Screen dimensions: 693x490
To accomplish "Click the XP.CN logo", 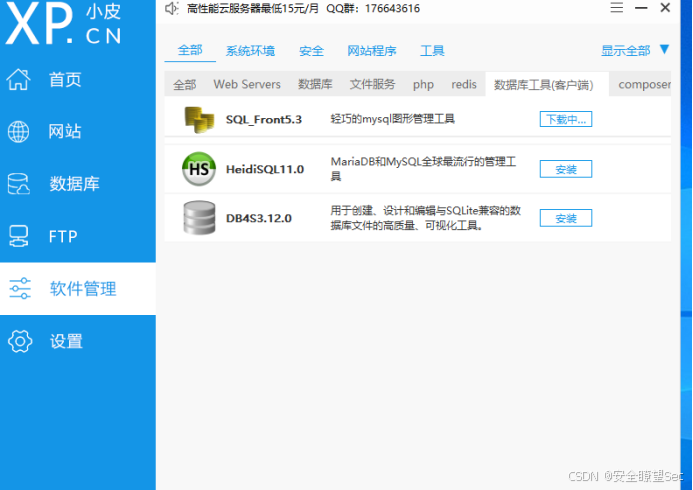I will click(x=63, y=23).
